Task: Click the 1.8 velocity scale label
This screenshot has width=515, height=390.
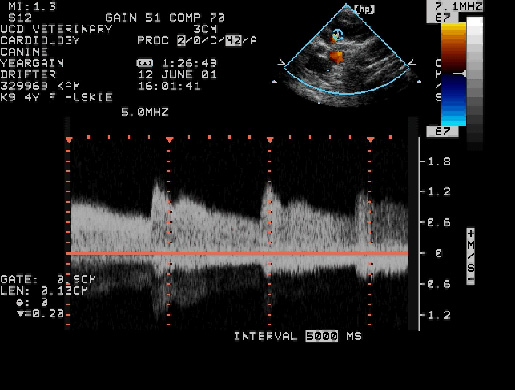Action: [439, 162]
